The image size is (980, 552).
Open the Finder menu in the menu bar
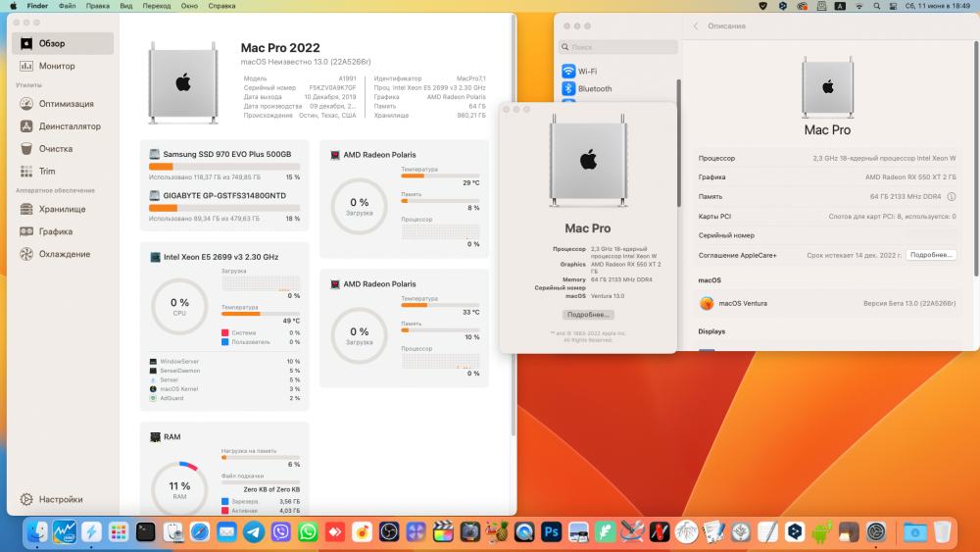point(37,6)
